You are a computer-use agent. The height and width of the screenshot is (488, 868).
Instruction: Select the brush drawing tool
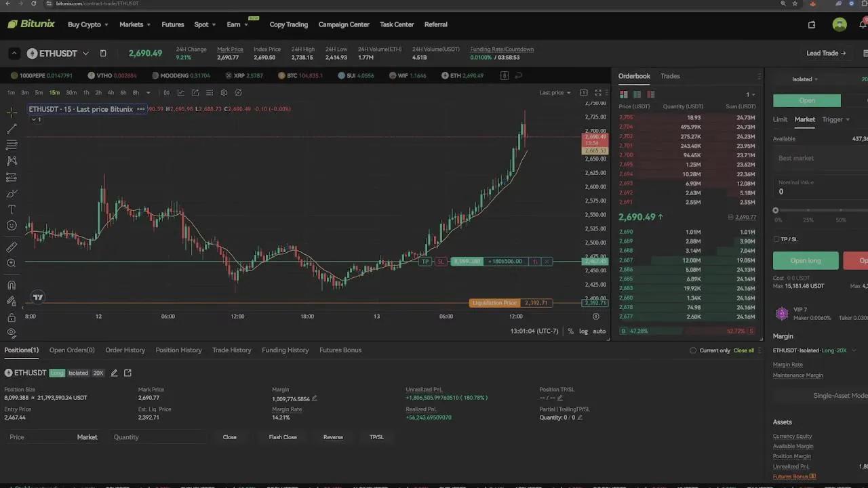[x=12, y=193]
